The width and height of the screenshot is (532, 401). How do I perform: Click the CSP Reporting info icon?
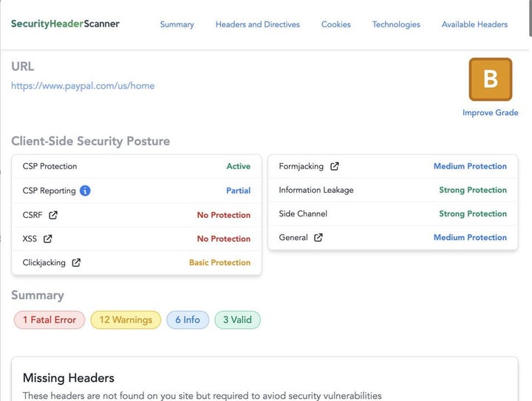coord(85,191)
